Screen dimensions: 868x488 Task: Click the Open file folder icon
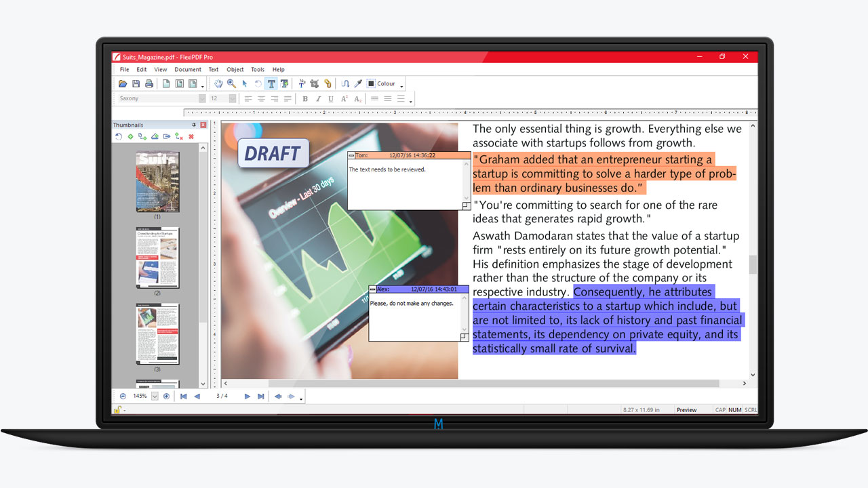coord(123,84)
